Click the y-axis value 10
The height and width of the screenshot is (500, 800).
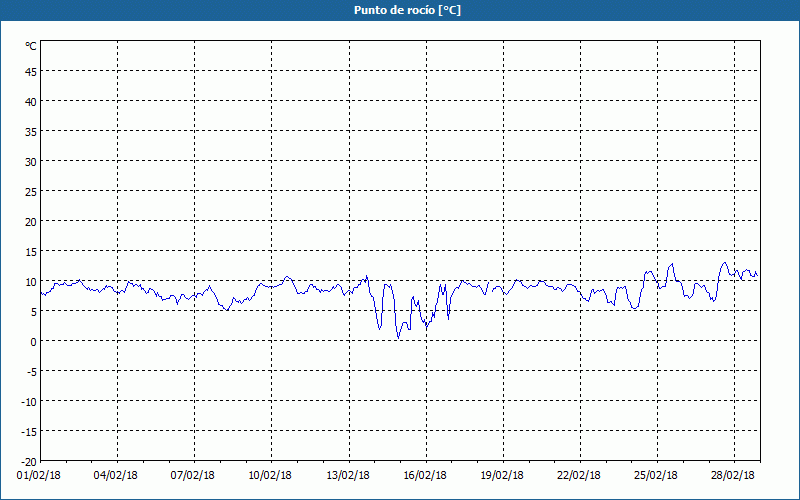pyautogui.click(x=31, y=282)
